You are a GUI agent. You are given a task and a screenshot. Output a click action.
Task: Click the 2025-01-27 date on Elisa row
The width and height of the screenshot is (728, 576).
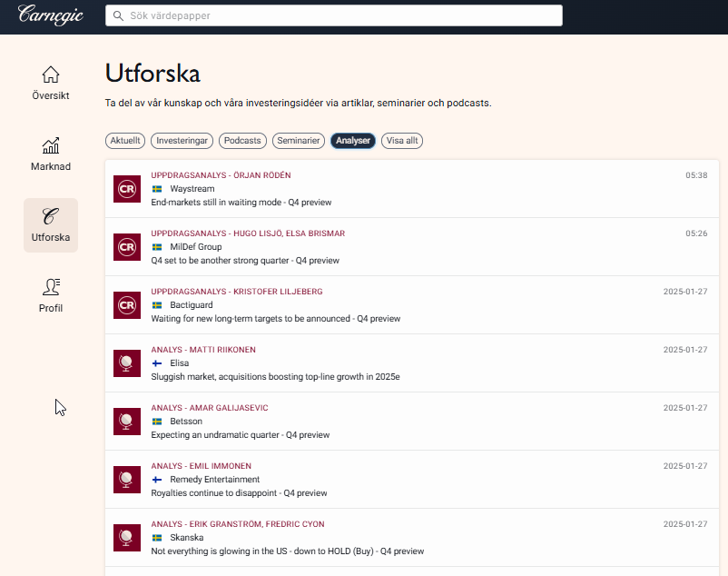pyautogui.click(x=685, y=349)
